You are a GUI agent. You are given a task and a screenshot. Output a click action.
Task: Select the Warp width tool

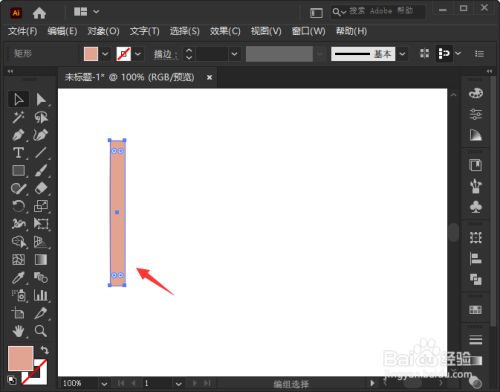pos(18,224)
